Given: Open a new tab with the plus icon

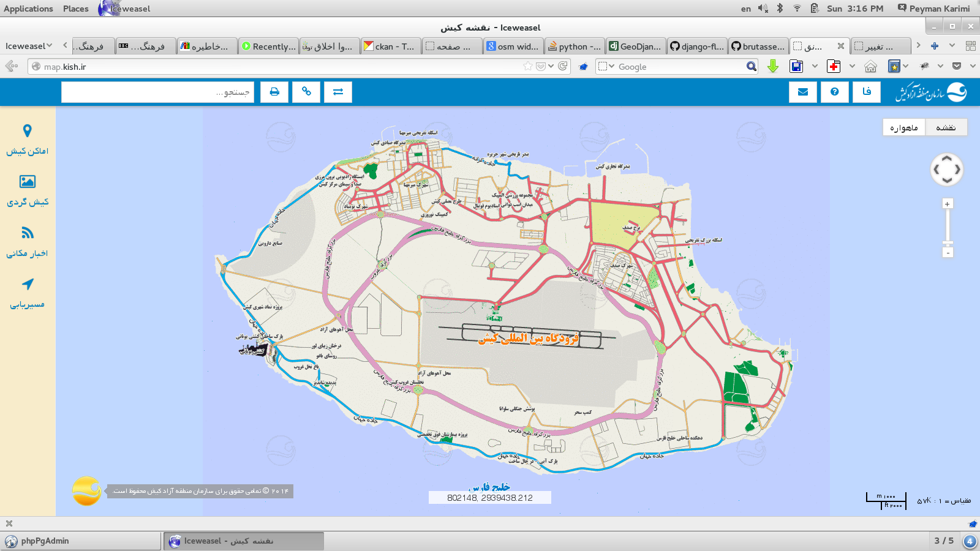Looking at the screenshot, I should click(935, 46).
